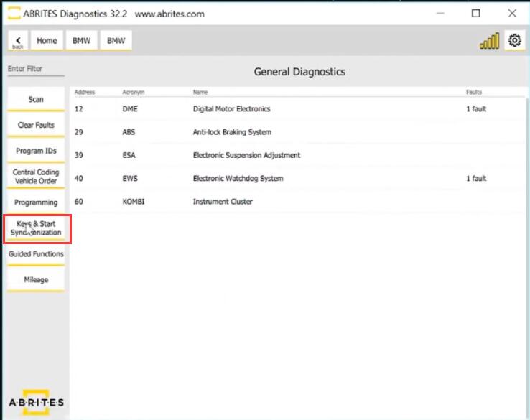This screenshot has width=530, height=420.
Task: Click the ABRITES logo in the sidebar
Action: (36, 402)
